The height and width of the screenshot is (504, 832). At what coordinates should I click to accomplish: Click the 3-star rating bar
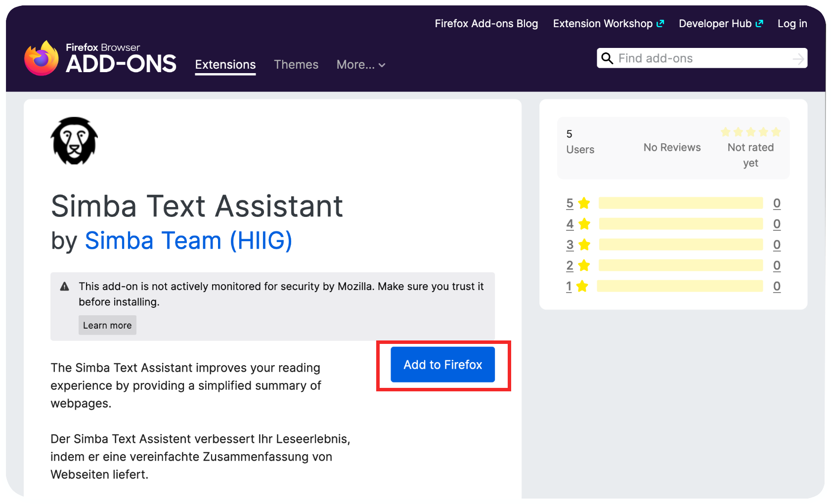point(680,245)
